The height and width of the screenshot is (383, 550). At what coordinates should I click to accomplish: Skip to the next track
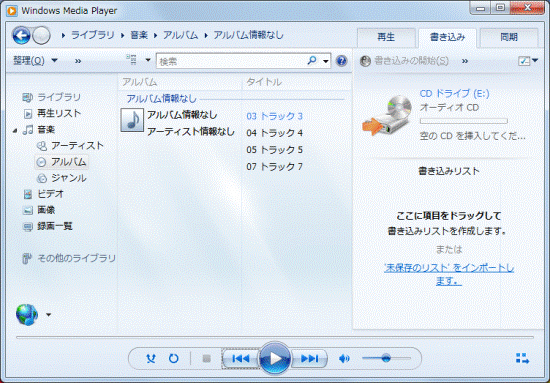(309, 358)
